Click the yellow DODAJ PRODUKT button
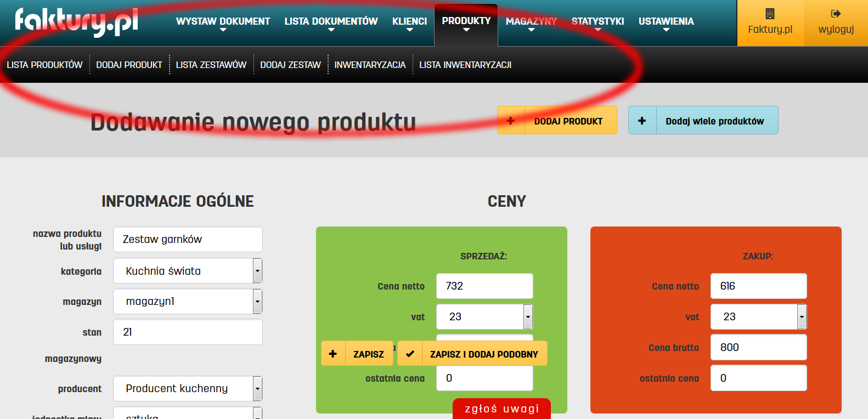Image resolution: width=868 pixels, height=419 pixels. [557, 121]
